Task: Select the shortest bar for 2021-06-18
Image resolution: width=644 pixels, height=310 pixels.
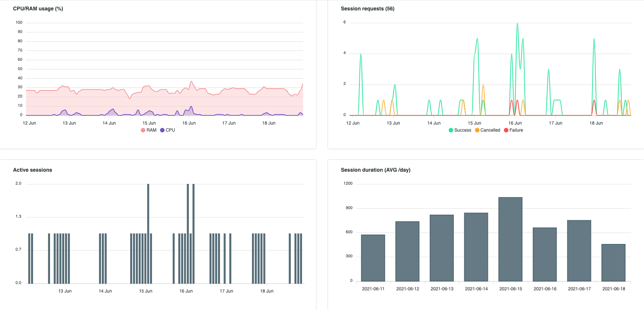Action: tap(614, 263)
